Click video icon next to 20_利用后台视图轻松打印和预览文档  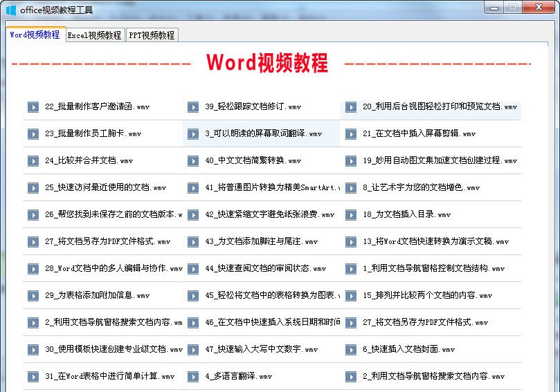(x=351, y=107)
